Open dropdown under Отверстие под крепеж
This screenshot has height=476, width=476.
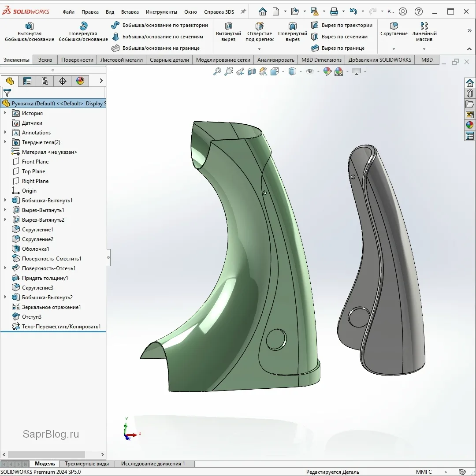tap(259, 49)
